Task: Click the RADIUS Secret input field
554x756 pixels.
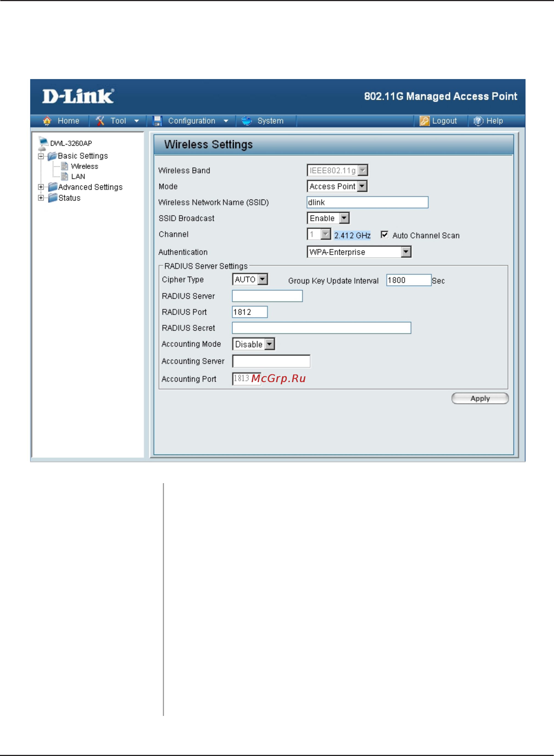Action: [x=322, y=328]
